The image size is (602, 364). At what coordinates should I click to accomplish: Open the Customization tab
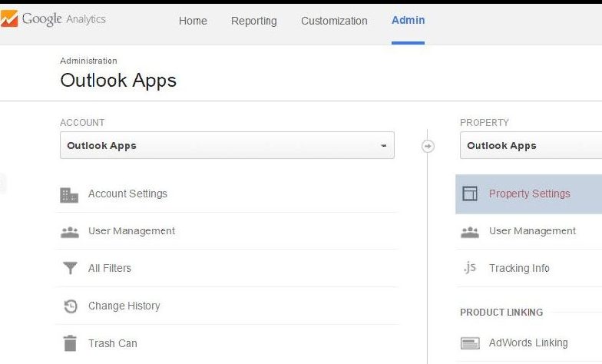point(334,21)
